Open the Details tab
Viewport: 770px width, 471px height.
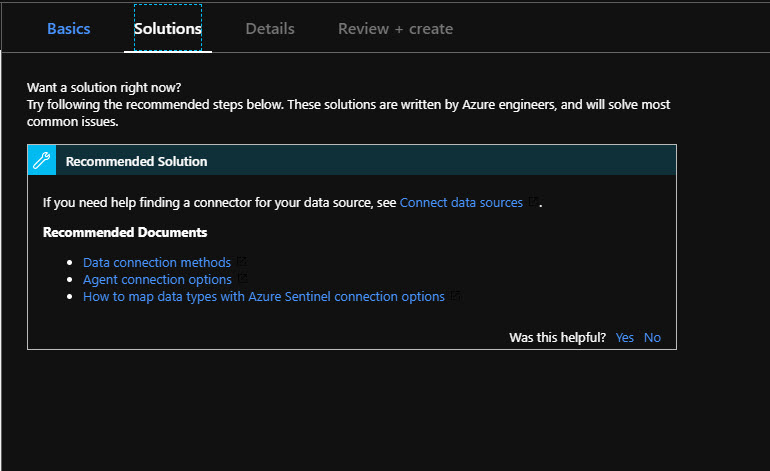pos(270,29)
